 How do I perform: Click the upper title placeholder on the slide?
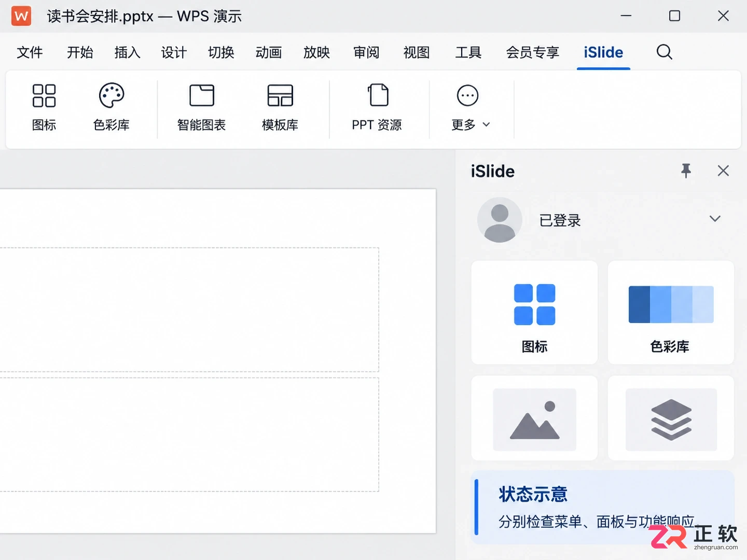(189, 310)
